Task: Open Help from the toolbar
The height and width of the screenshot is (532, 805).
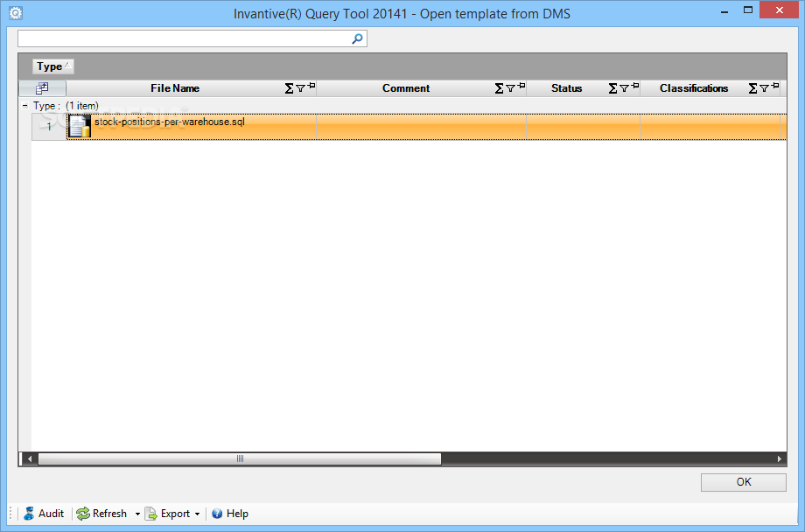Action: [230, 514]
